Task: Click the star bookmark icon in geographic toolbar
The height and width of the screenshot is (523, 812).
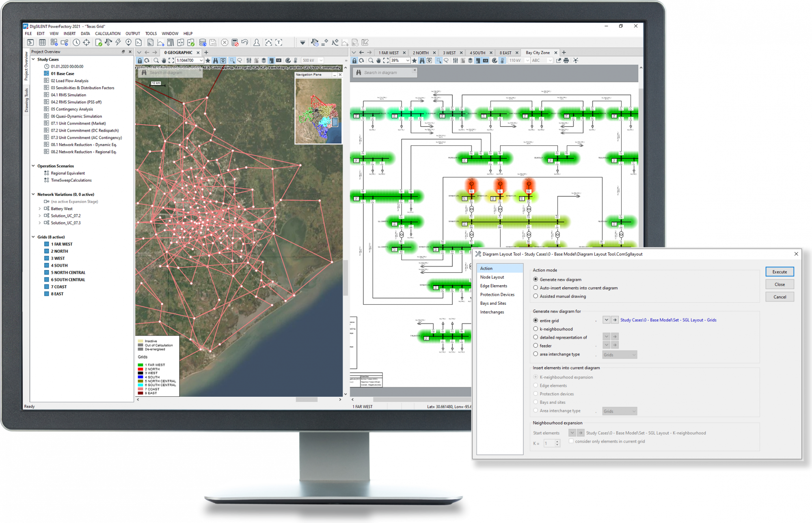Action: (x=208, y=60)
